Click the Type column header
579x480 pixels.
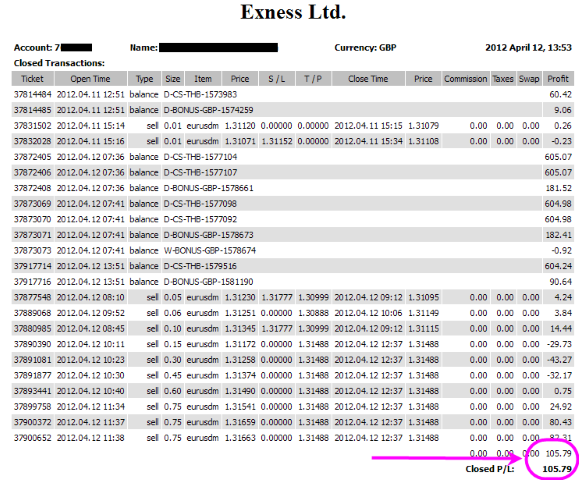pos(144,79)
